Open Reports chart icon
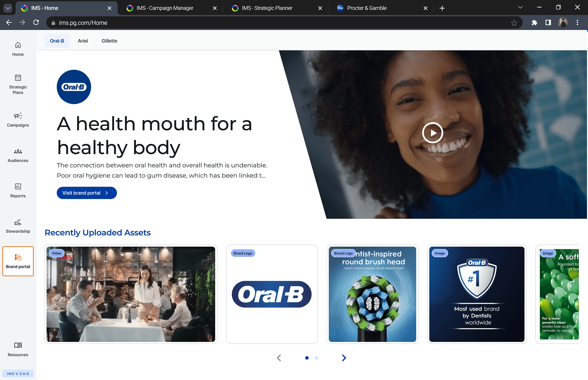Image resolution: width=588 pixels, height=380 pixels. (x=18, y=186)
